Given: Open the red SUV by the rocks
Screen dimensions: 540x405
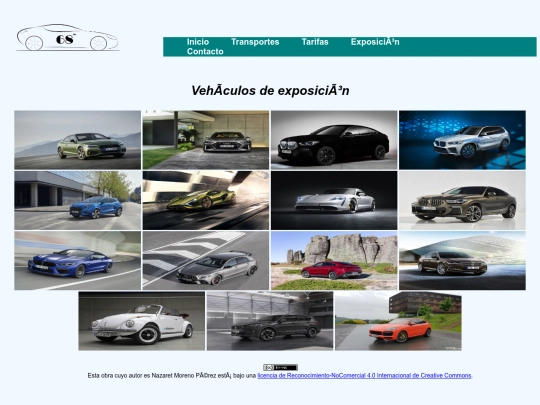Looking at the screenshot, I should pos(334,261).
